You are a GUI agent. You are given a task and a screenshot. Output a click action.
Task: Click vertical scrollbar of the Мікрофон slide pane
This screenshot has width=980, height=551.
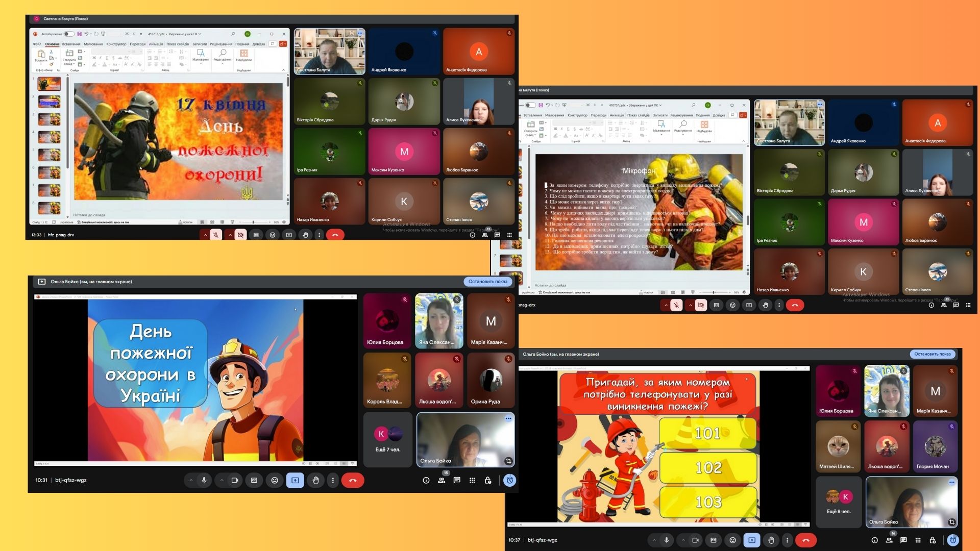click(x=748, y=220)
